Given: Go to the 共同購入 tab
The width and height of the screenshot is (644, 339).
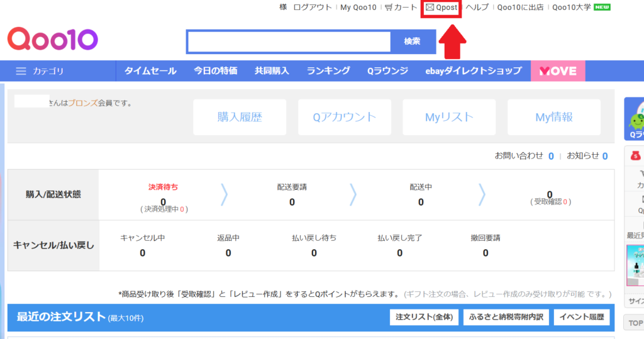Looking at the screenshot, I should pos(272,71).
